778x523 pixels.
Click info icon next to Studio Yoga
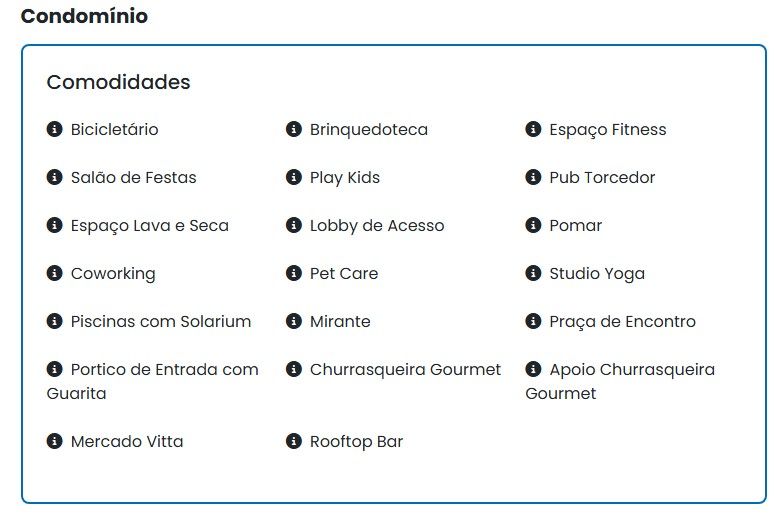(x=533, y=273)
